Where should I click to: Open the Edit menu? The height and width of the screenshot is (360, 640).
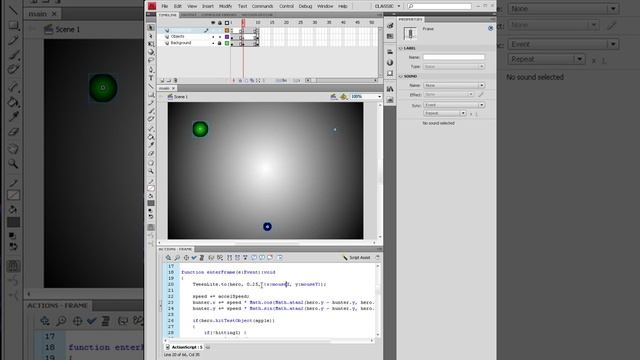178,6
